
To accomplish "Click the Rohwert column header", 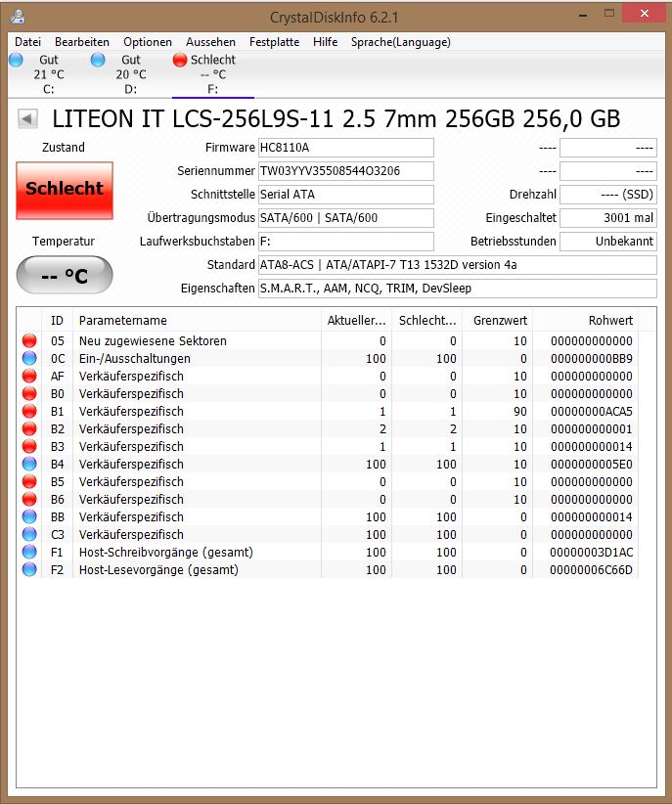I will pos(586,321).
